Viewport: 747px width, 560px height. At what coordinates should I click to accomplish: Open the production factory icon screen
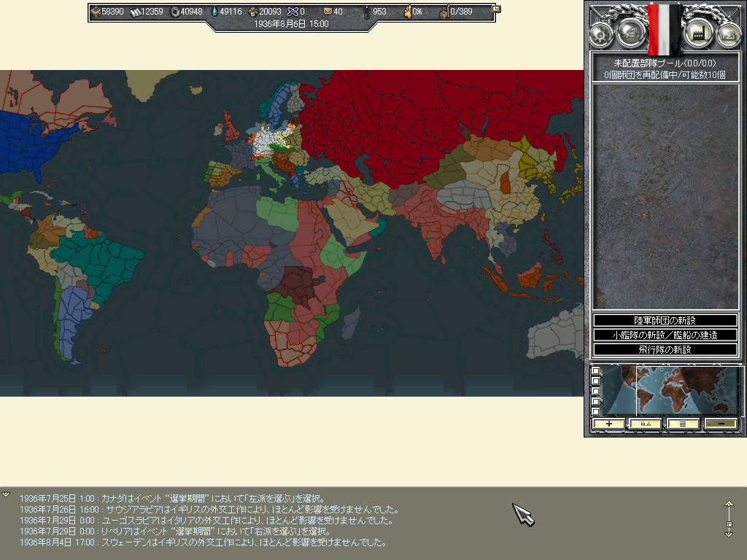point(698,34)
